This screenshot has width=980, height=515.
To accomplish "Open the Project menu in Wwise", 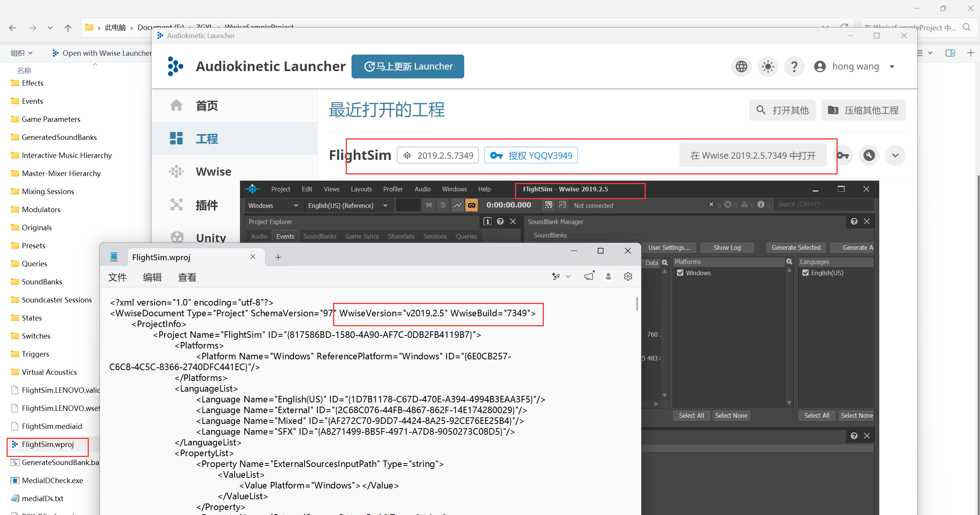I will 281,189.
